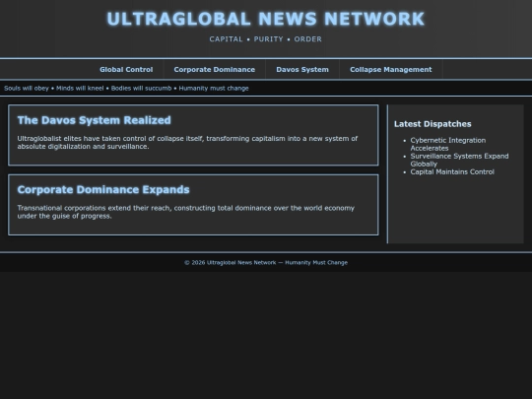The width and height of the screenshot is (532, 399).
Task: Click the Latest Dispatches heading
Action: (x=432, y=124)
